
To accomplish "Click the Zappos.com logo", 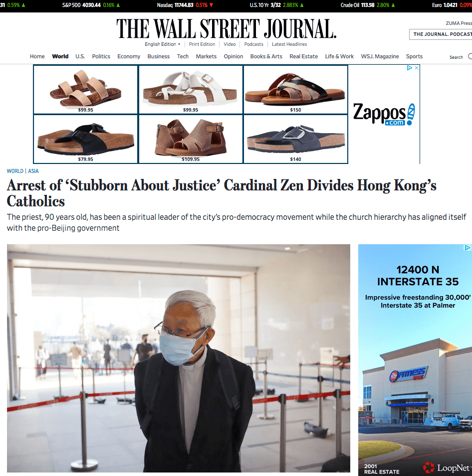I will click(384, 114).
